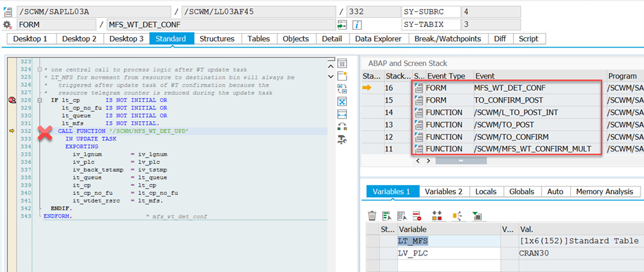Viewport: 644px width, 272px height.
Task: Click the stack table horizontal scrollbar thumb
Action: tap(461, 160)
